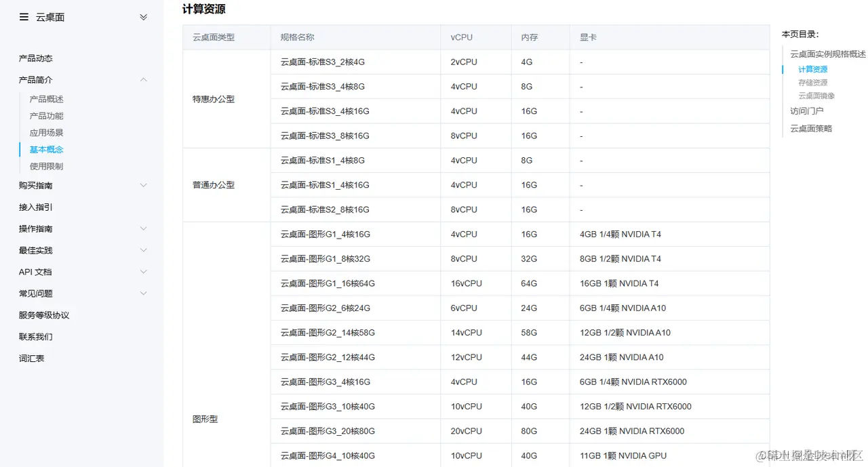
Task: Select 云桌面-标准S3_4核8G cell
Action: pyautogui.click(x=356, y=87)
